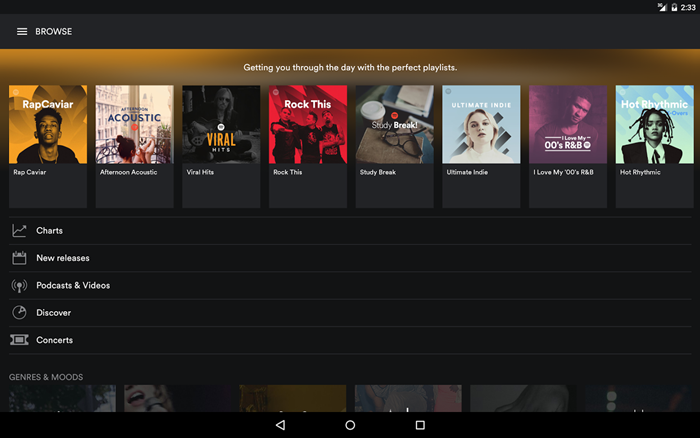Tap the Podcasts & Videos broadcast icon
Image resolution: width=700 pixels, height=438 pixels.
19,286
